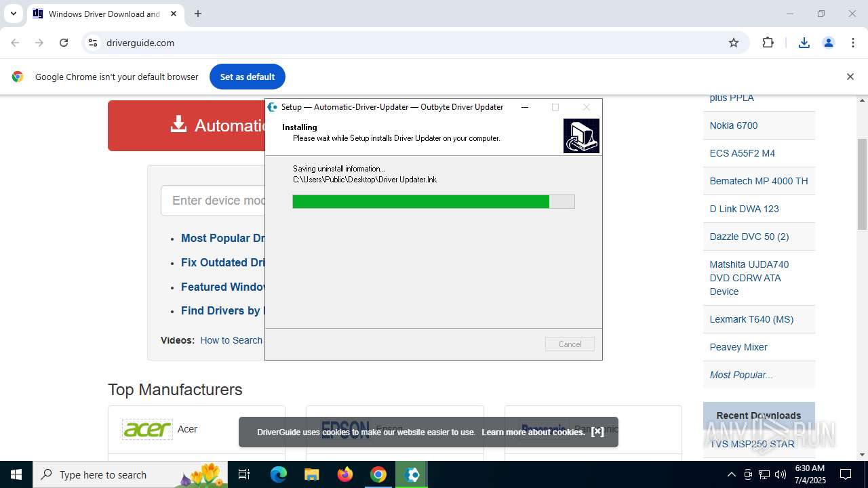Open File Explorer from the taskbar

[x=312, y=474]
